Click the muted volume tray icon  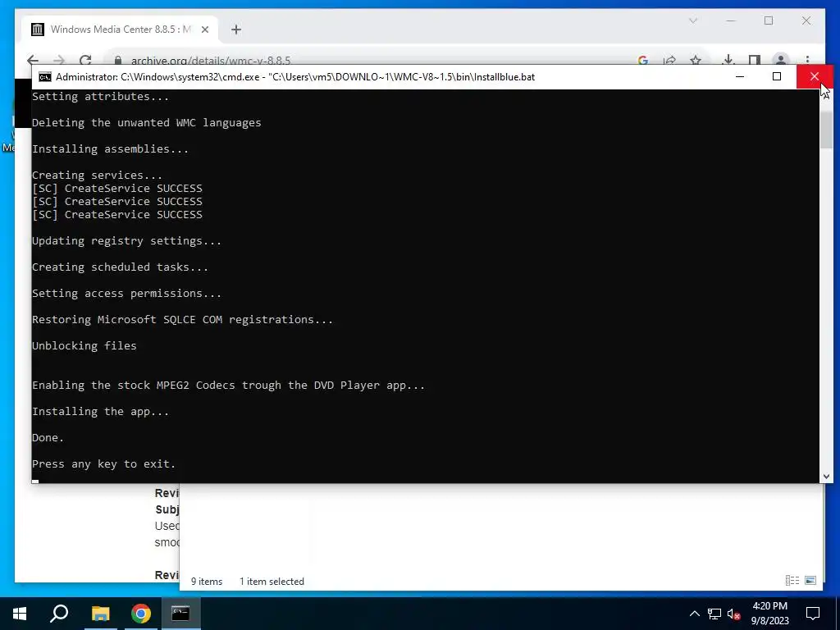(x=734, y=614)
